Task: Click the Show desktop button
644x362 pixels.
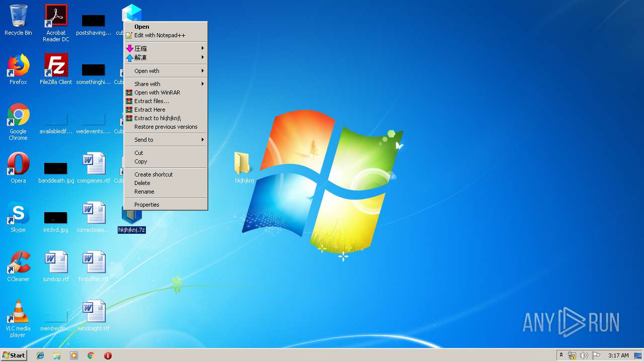Action: pyautogui.click(x=638, y=355)
